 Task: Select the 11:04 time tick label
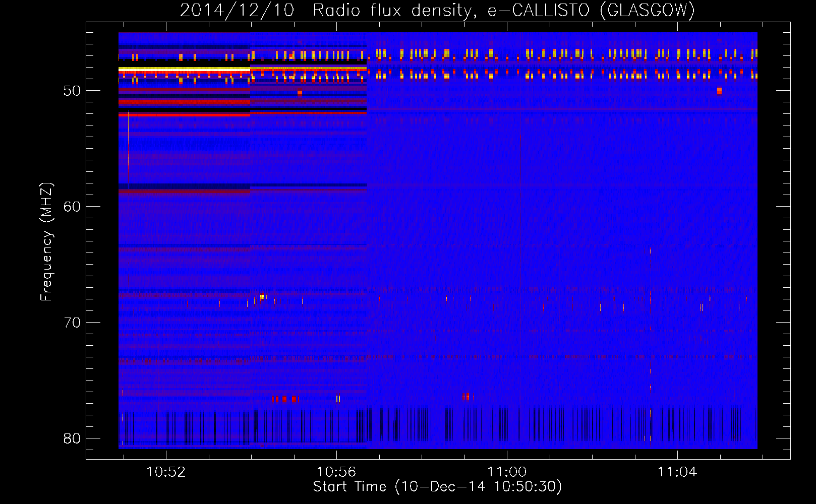677,472
